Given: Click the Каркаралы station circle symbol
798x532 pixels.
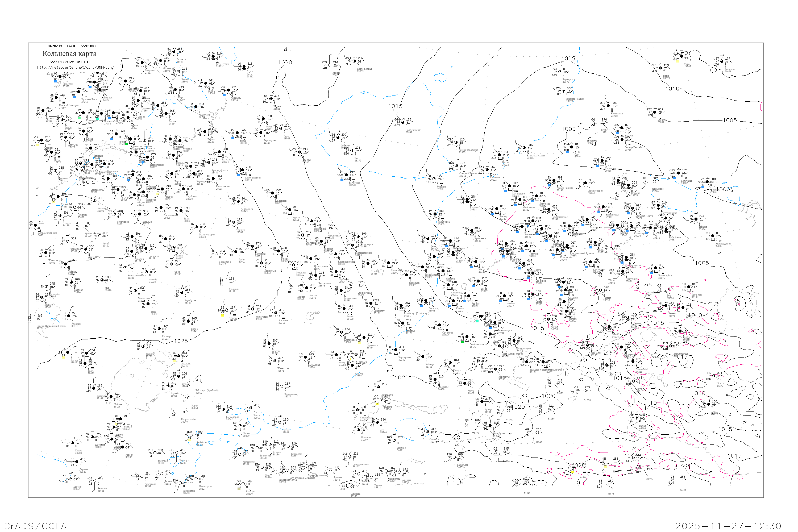Looking at the screenshot, I should pyautogui.click(x=396, y=350).
